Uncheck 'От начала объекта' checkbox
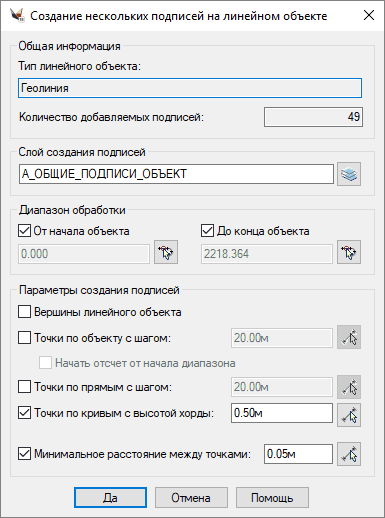 coord(24,231)
